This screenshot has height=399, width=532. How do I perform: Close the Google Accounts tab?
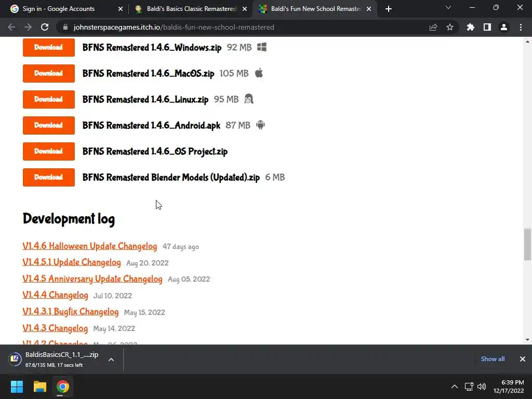click(121, 9)
